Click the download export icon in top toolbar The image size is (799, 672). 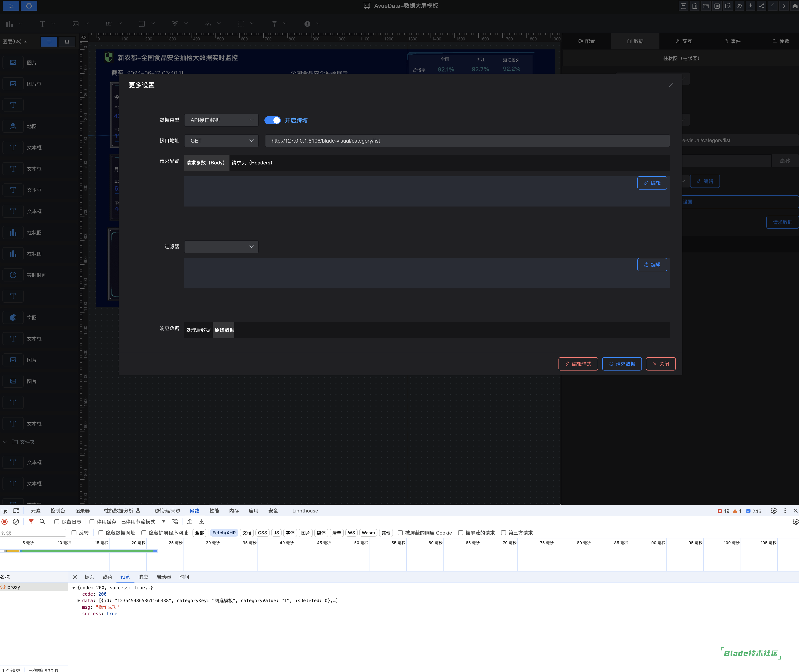750,6
